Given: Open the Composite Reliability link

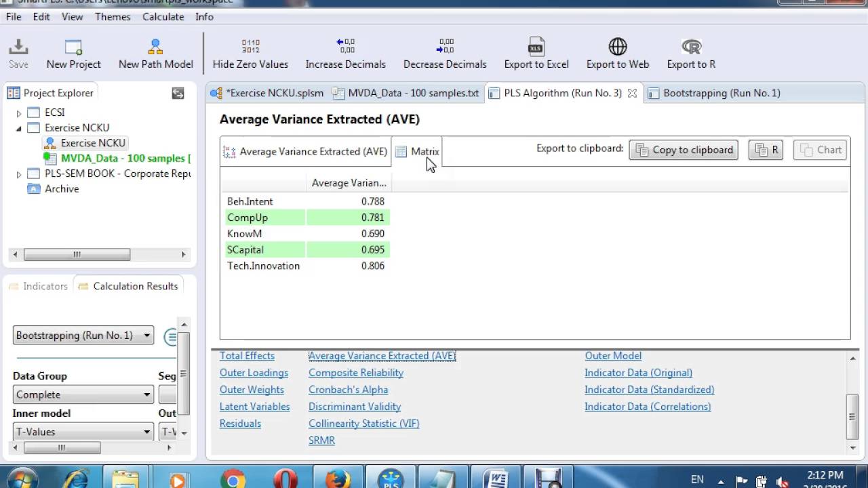Looking at the screenshot, I should click(x=356, y=373).
